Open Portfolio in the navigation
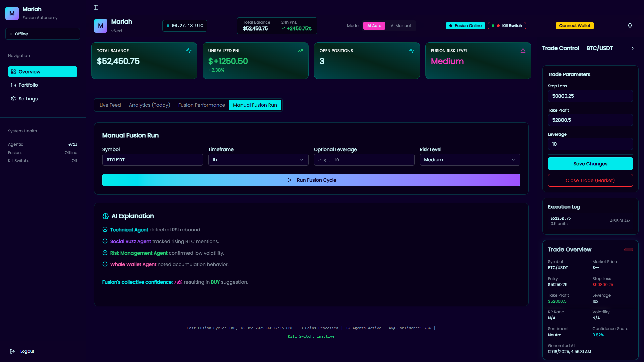The image size is (644, 362). [x=28, y=85]
